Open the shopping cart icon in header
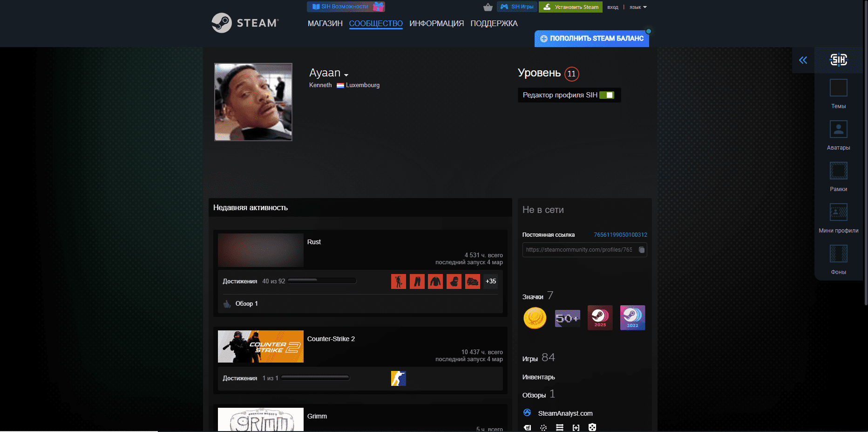 [x=488, y=7]
